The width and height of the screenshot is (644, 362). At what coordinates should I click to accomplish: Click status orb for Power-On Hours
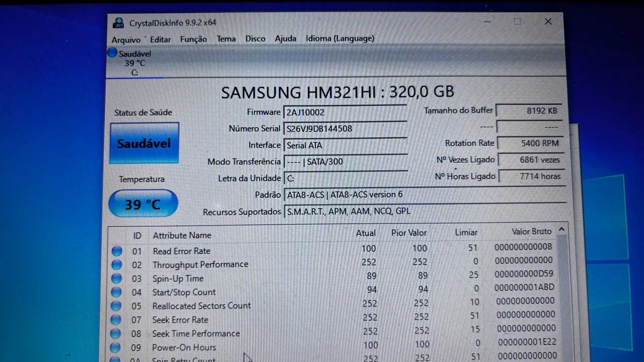click(115, 347)
